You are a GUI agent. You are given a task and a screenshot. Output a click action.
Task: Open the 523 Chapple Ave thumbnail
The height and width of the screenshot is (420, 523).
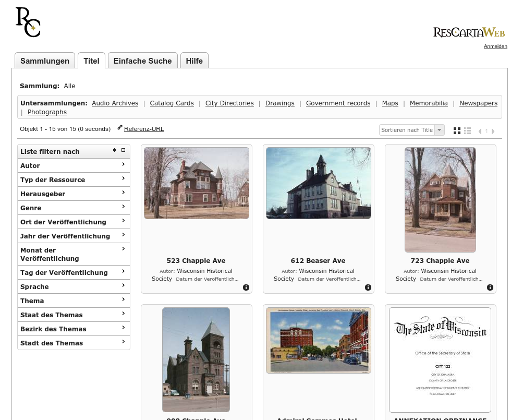[x=197, y=183]
